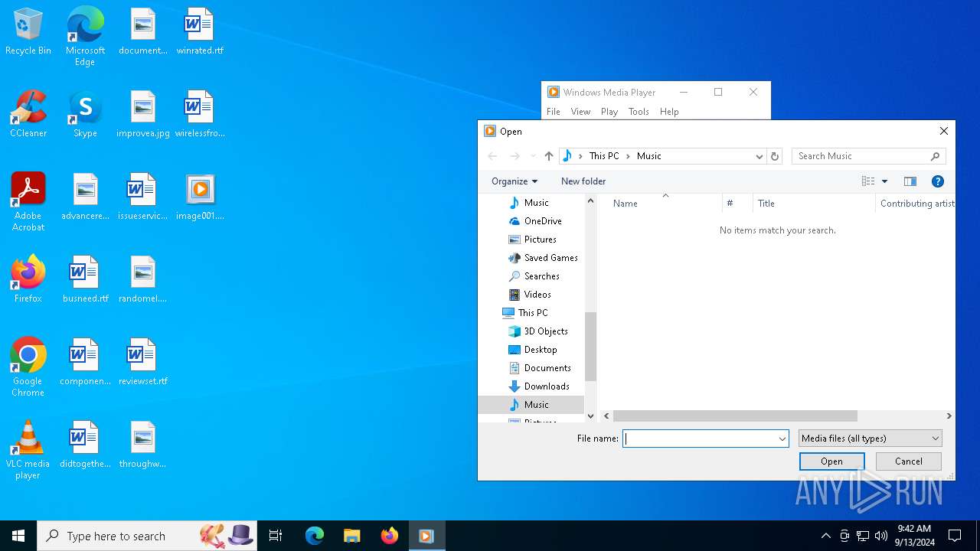Click the navigation pane scroll up arrow
The image size is (980, 551).
click(x=590, y=201)
